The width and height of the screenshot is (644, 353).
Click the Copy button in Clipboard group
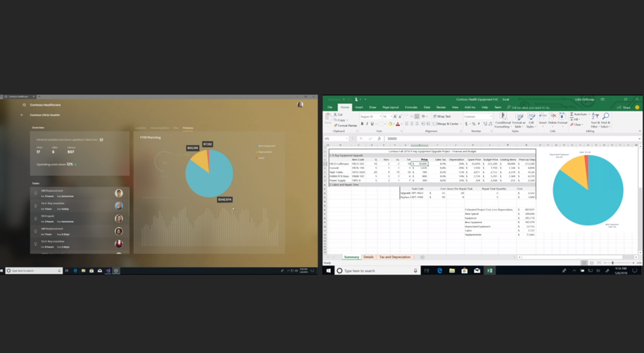point(340,120)
